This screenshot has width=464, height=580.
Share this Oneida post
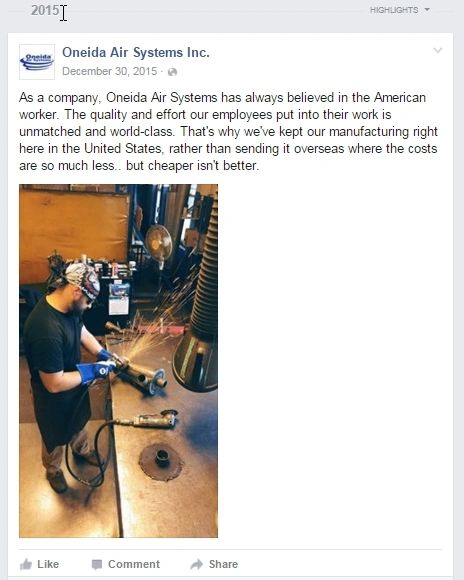point(214,564)
